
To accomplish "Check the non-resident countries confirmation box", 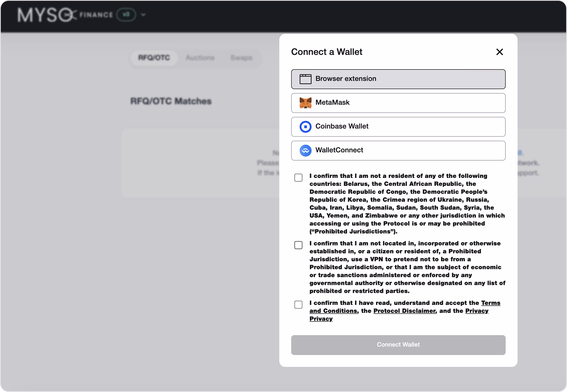I will [298, 178].
